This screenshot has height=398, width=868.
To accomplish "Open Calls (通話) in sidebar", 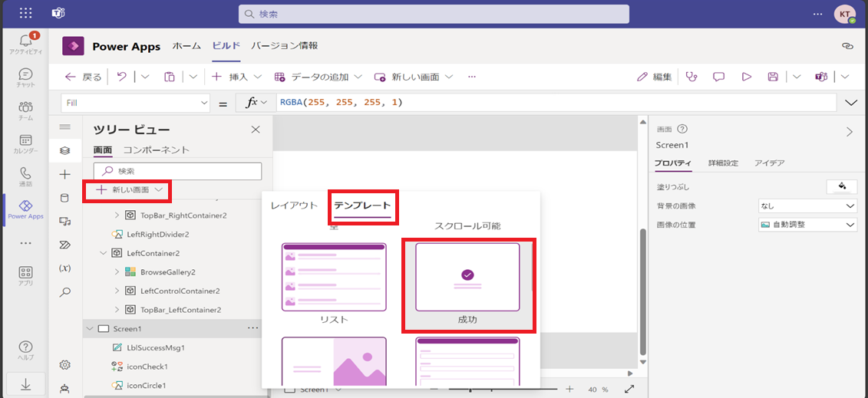I will point(25,177).
